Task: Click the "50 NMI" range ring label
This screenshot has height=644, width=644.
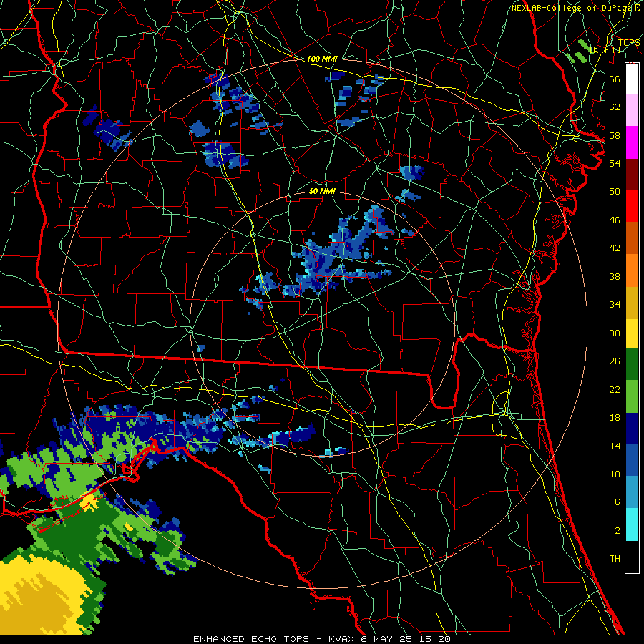Action: [x=322, y=191]
